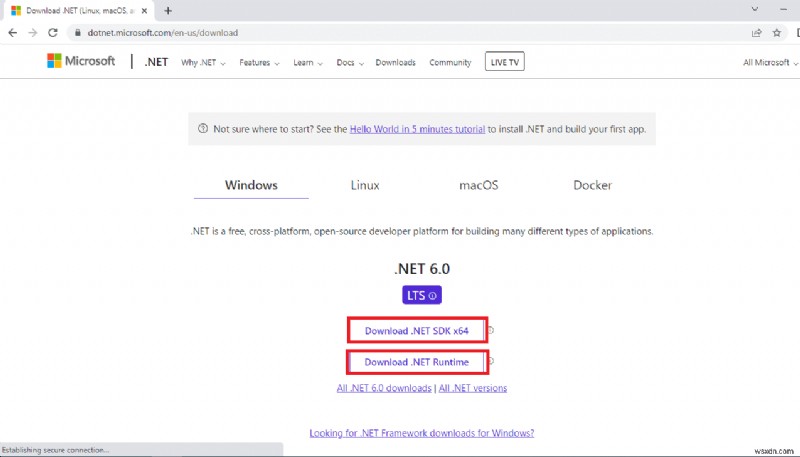
Task: Switch to the macOS tab
Action: [479, 185]
